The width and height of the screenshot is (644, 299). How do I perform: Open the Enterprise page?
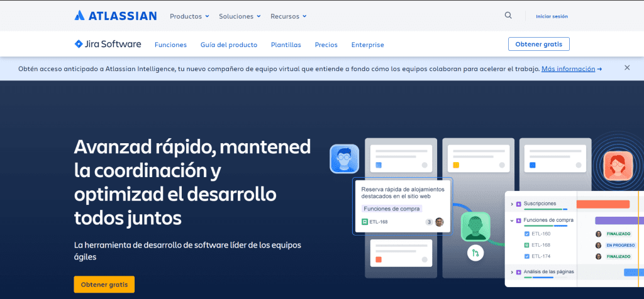[x=367, y=45]
